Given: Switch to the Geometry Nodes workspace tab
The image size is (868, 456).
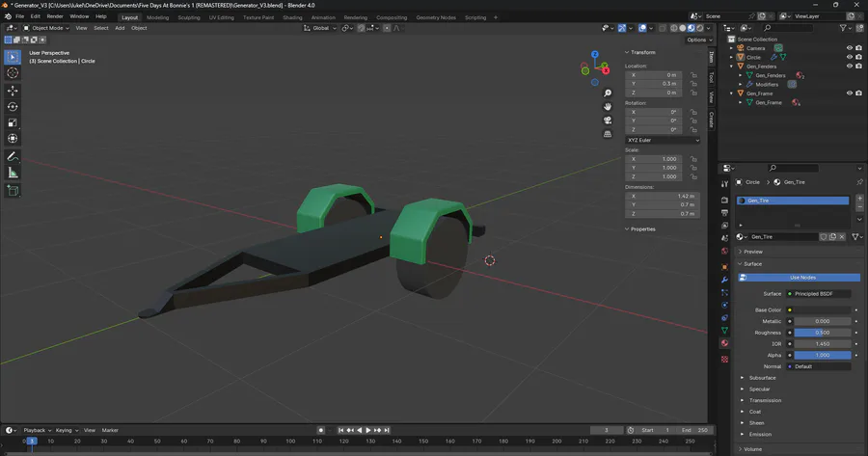Looking at the screenshot, I should 436,17.
